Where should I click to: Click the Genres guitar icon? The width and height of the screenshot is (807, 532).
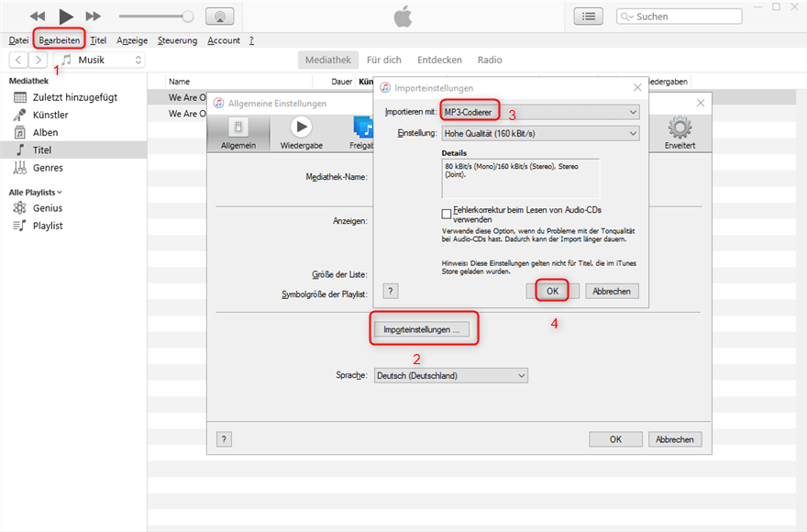[19, 167]
